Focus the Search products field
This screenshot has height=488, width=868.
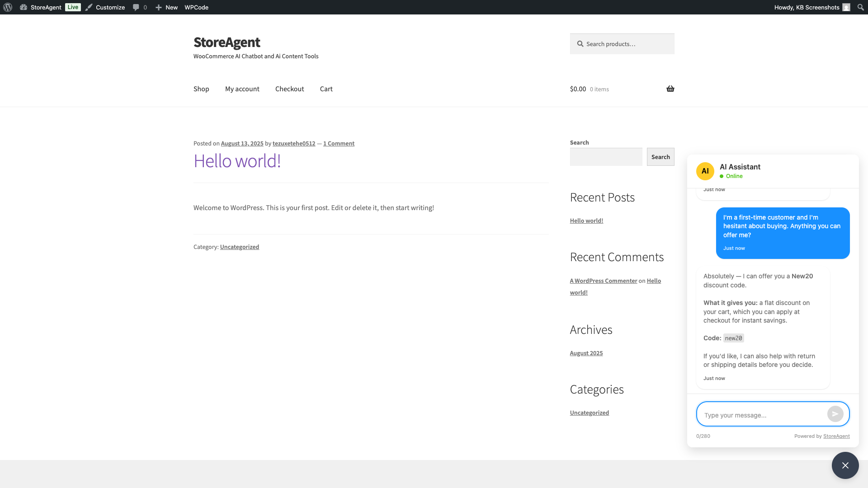click(x=622, y=44)
